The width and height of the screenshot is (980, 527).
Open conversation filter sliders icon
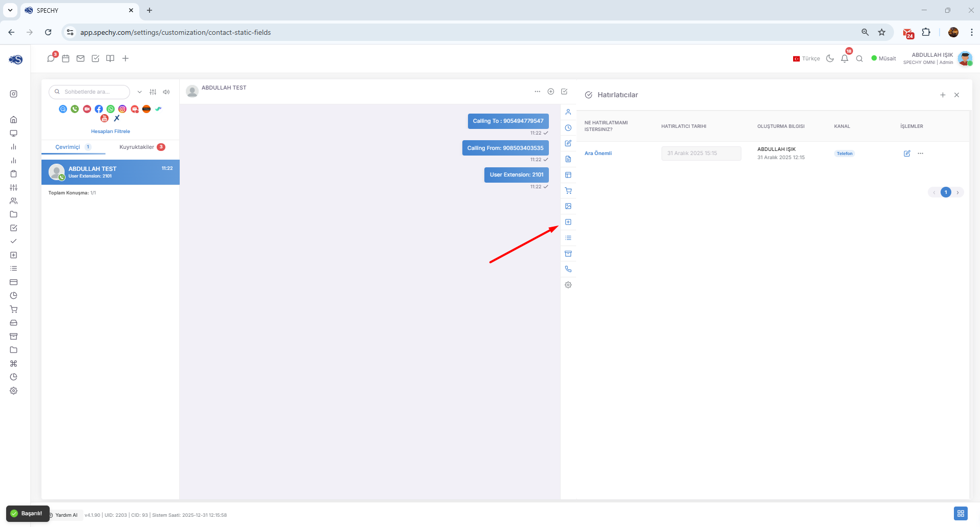click(153, 92)
